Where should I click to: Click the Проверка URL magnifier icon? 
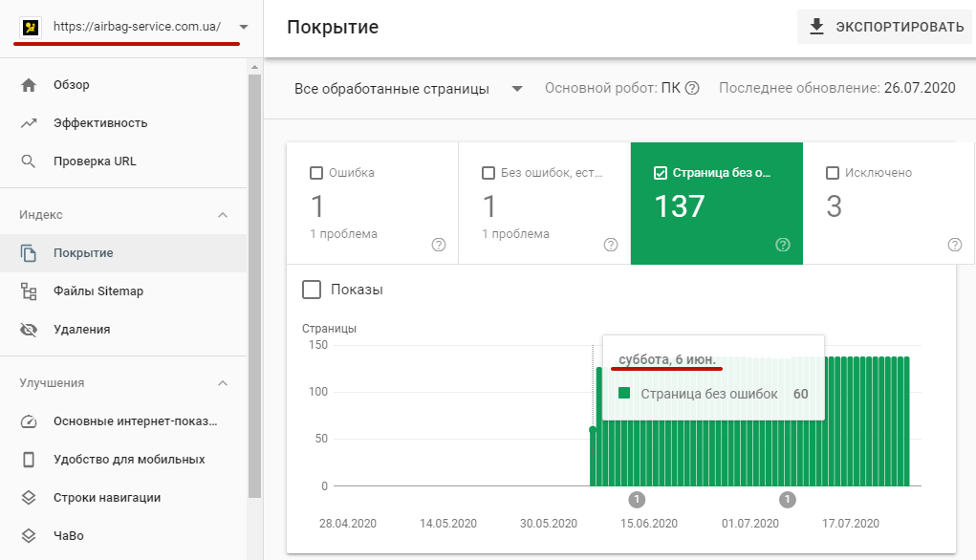click(29, 162)
